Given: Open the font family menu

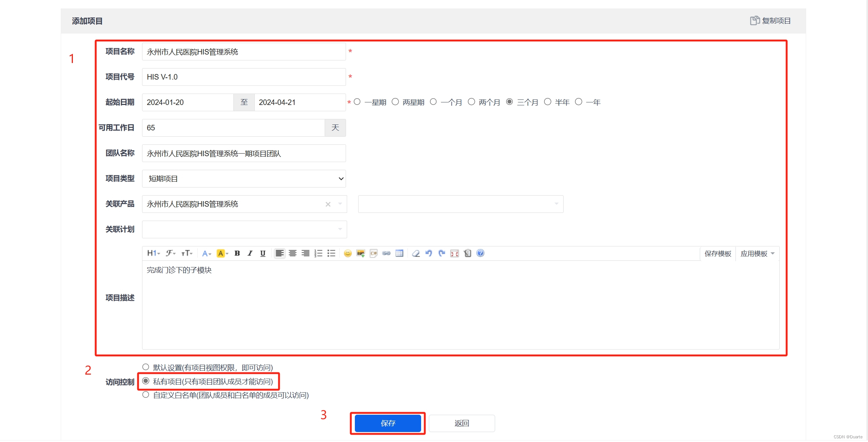Looking at the screenshot, I should pyautogui.click(x=170, y=253).
